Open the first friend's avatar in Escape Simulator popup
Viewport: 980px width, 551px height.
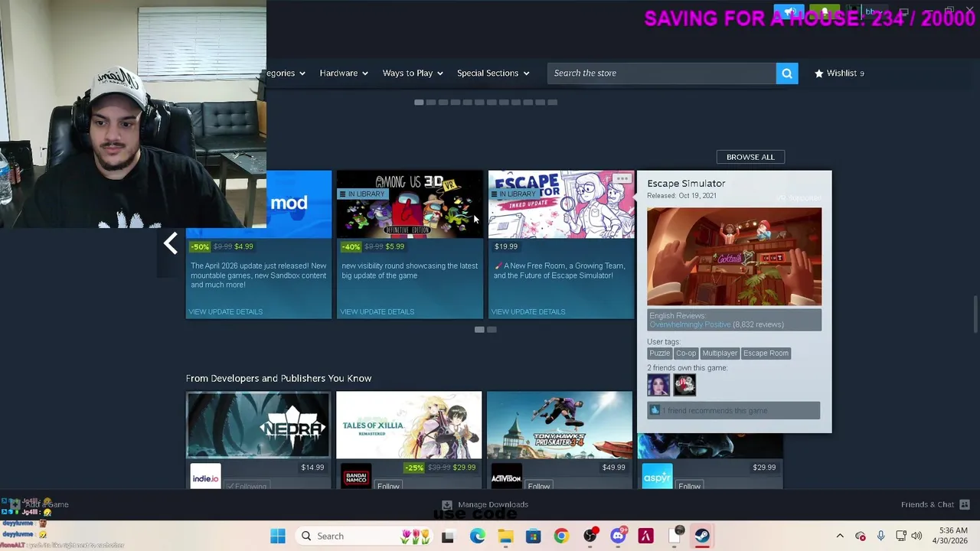[658, 384]
